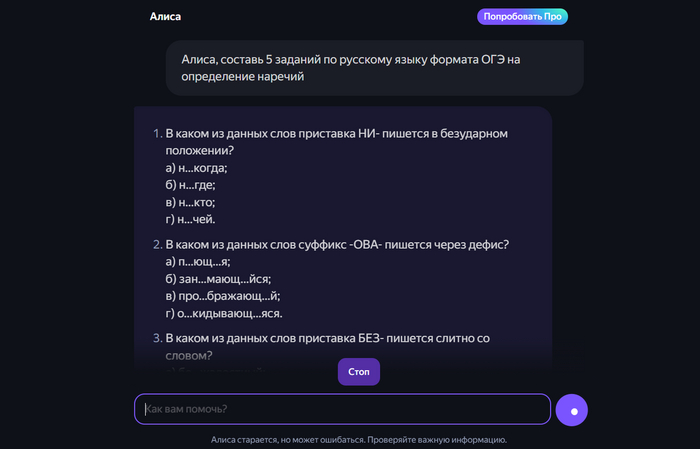700x449 pixels.
Task: Select answer option г) н...чей
Action: (189, 219)
